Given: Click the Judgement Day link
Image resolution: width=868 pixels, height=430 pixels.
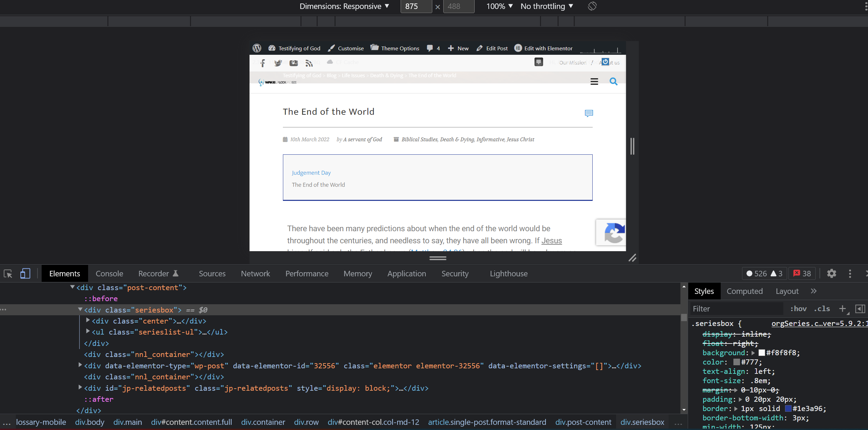Looking at the screenshot, I should tap(311, 172).
